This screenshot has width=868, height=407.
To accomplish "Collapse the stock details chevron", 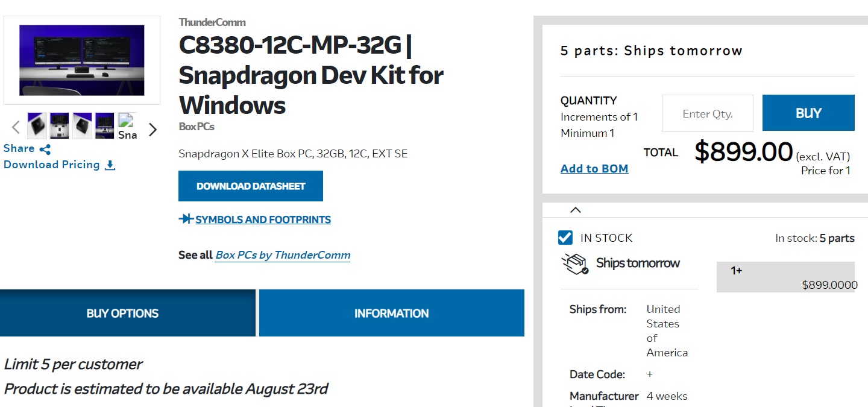I will coord(576,210).
